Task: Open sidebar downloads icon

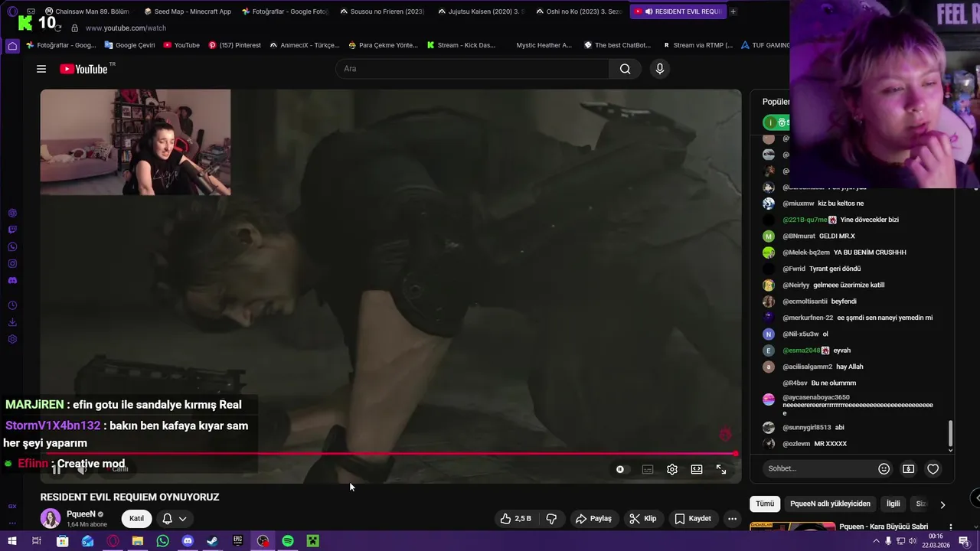Action: [12, 322]
